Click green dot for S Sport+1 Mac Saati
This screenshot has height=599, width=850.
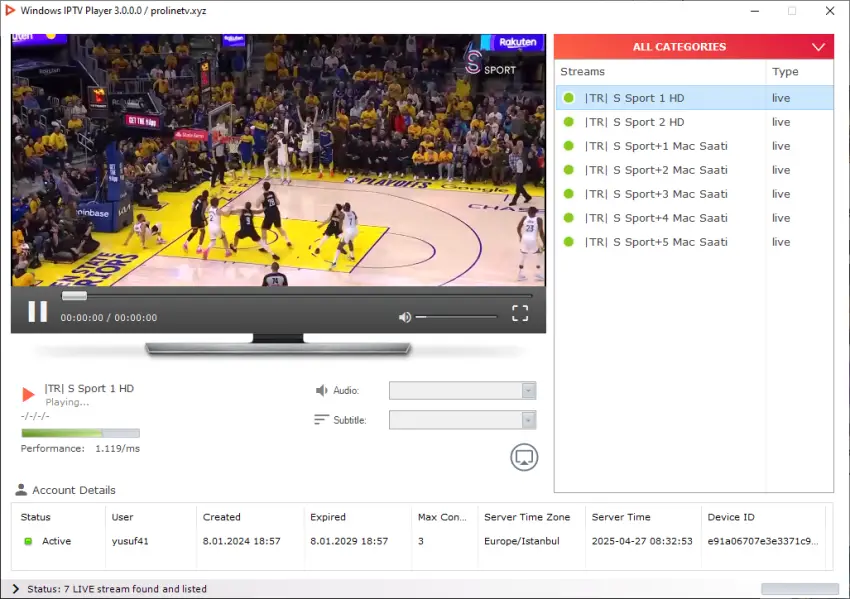(x=569, y=146)
